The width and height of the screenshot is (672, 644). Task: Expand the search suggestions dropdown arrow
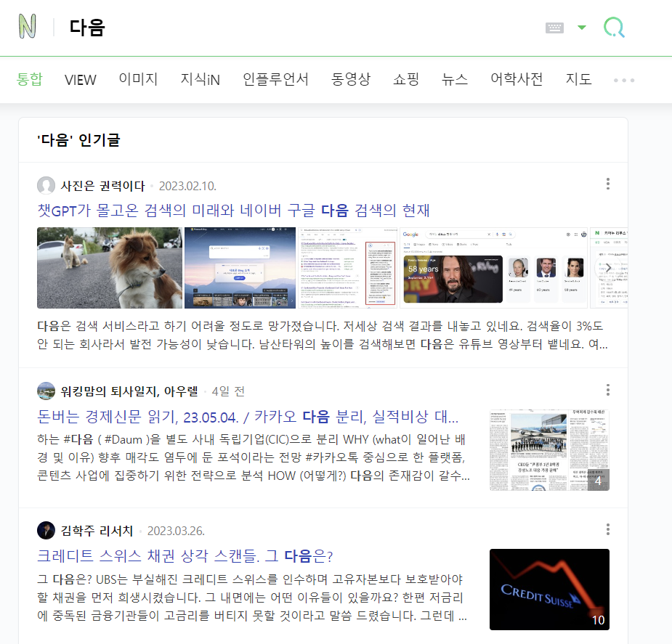click(x=582, y=28)
